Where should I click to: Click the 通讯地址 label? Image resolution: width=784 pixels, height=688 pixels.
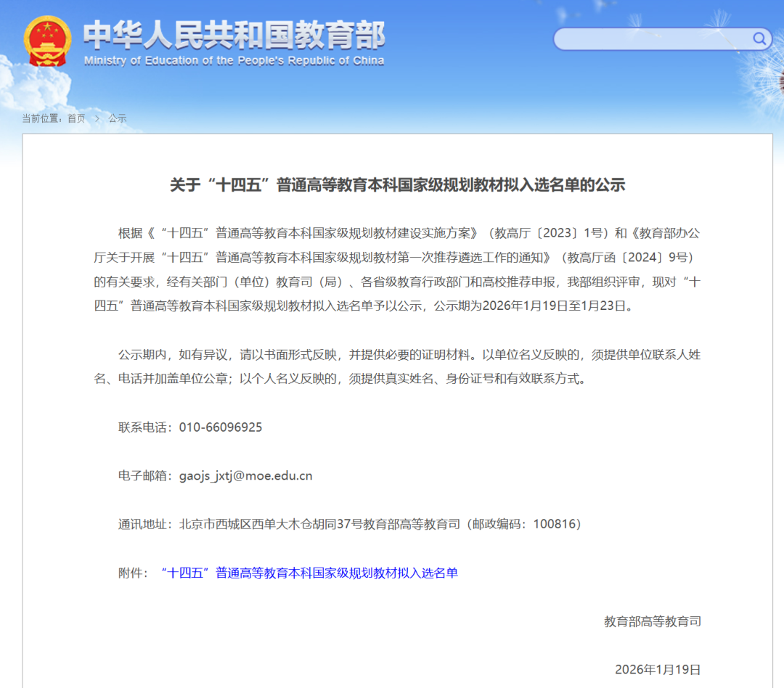[144, 524]
